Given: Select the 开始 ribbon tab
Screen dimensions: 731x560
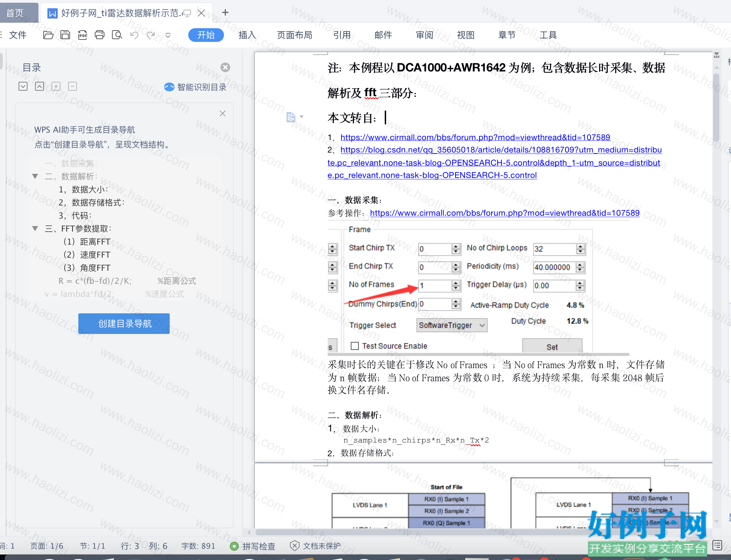Looking at the screenshot, I should [x=206, y=35].
